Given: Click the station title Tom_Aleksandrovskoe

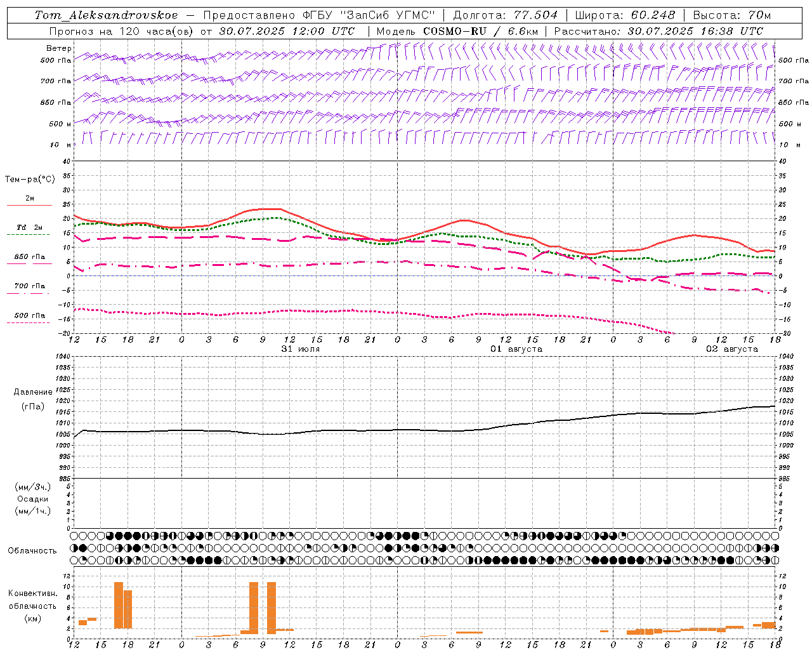Looking at the screenshot, I should [x=107, y=15].
